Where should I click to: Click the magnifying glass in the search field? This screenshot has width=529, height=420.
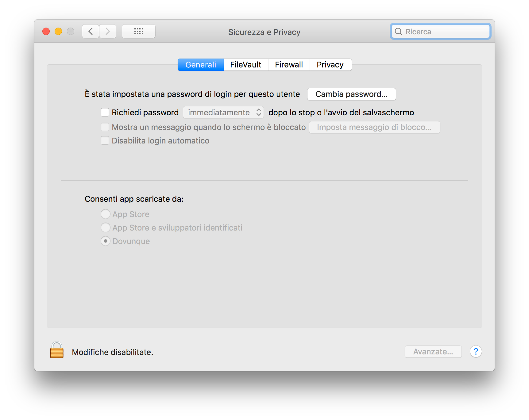click(399, 32)
